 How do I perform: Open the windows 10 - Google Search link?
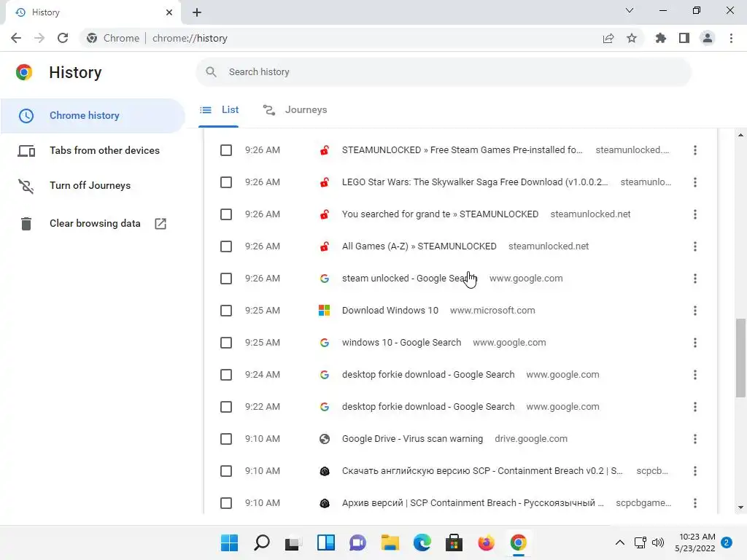coord(402,343)
